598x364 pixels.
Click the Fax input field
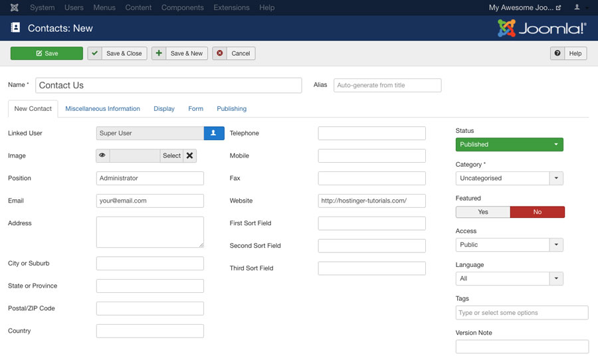point(372,179)
